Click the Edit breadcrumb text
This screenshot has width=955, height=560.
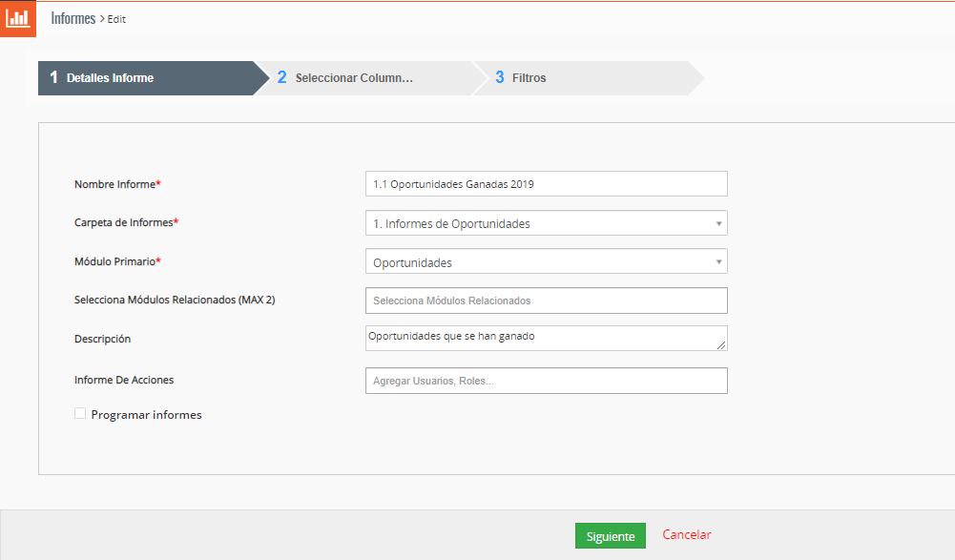tap(116, 19)
